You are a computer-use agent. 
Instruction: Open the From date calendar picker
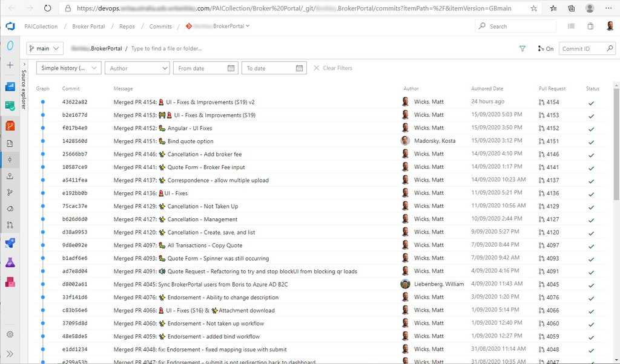[x=231, y=68]
